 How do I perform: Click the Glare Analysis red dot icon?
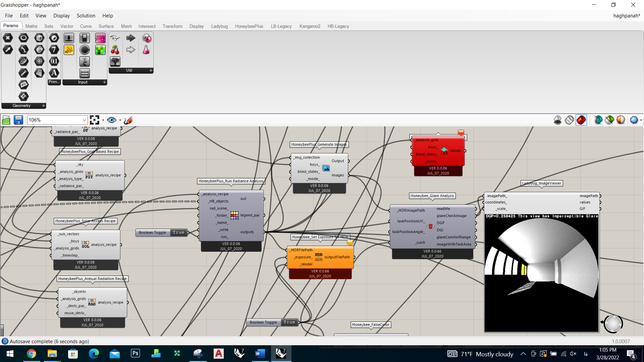[431, 227]
